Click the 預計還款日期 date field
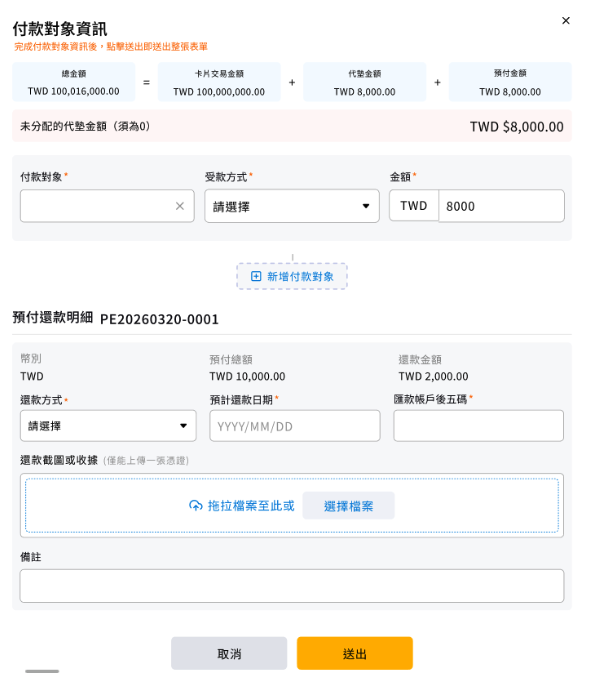589x673 pixels. point(295,426)
